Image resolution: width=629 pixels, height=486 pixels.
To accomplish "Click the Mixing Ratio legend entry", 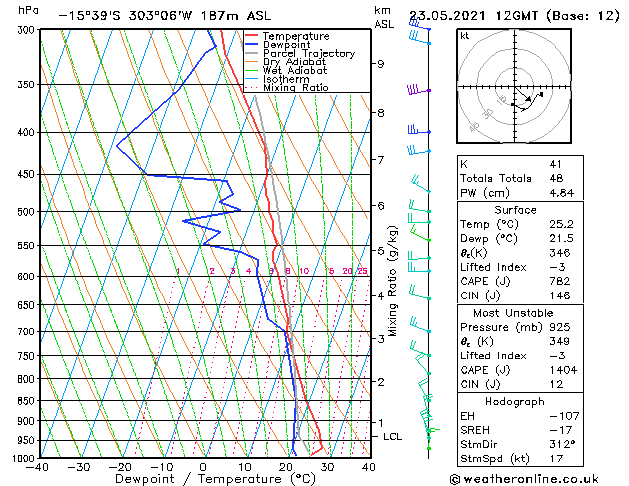I will coord(287,88).
